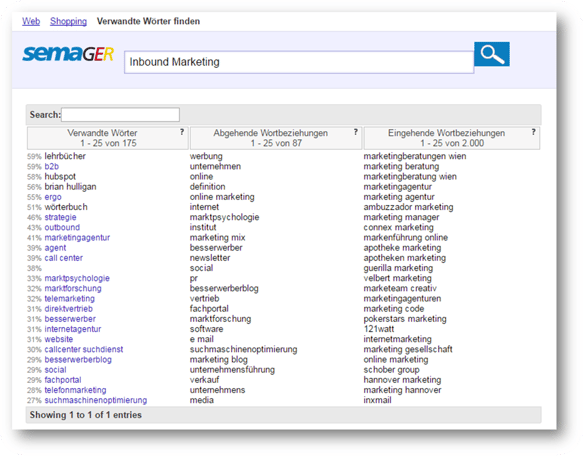This screenshot has width=583, height=456.
Task: Click the 31% besserwerber link
Action: click(x=70, y=319)
